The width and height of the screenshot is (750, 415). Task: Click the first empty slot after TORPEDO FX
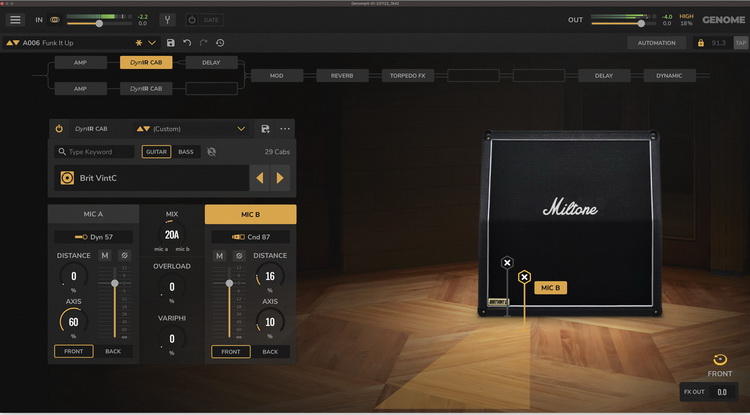tap(473, 76)
